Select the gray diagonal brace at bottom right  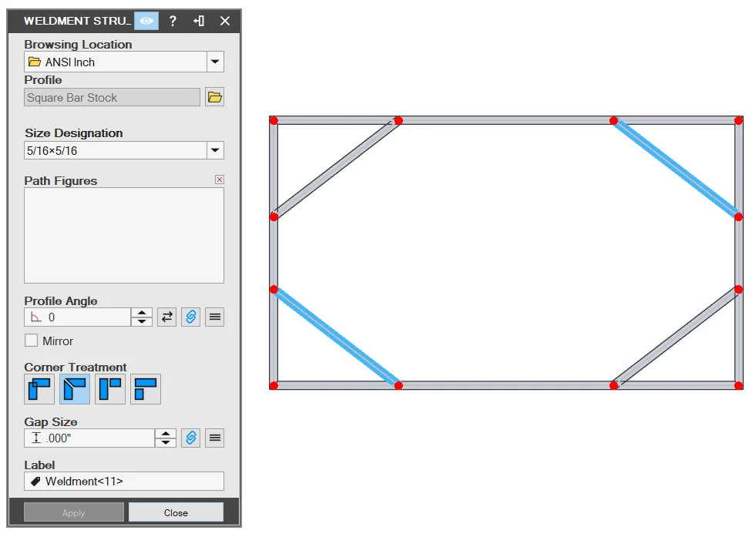pyautogui.click(x=676, y=337)
